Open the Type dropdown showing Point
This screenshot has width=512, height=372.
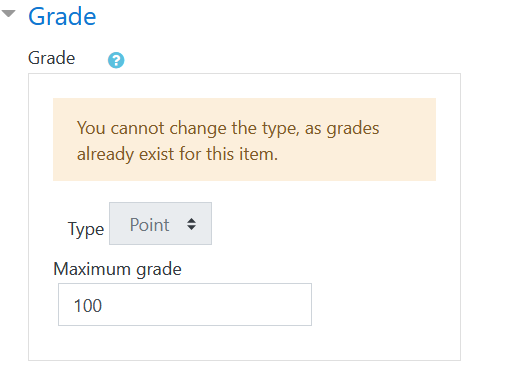[160, 223]
